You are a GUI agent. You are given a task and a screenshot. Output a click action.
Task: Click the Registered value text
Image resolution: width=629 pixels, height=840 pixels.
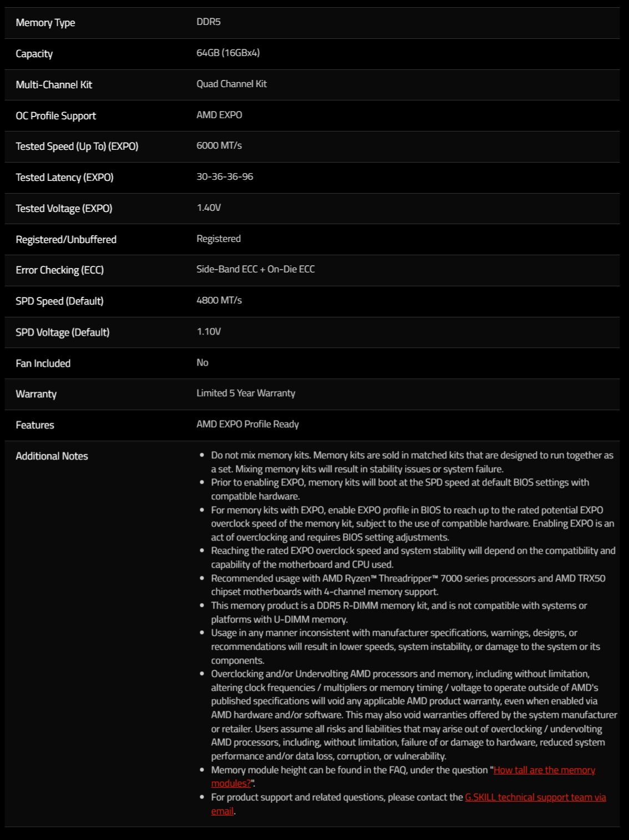pos(219,239)
